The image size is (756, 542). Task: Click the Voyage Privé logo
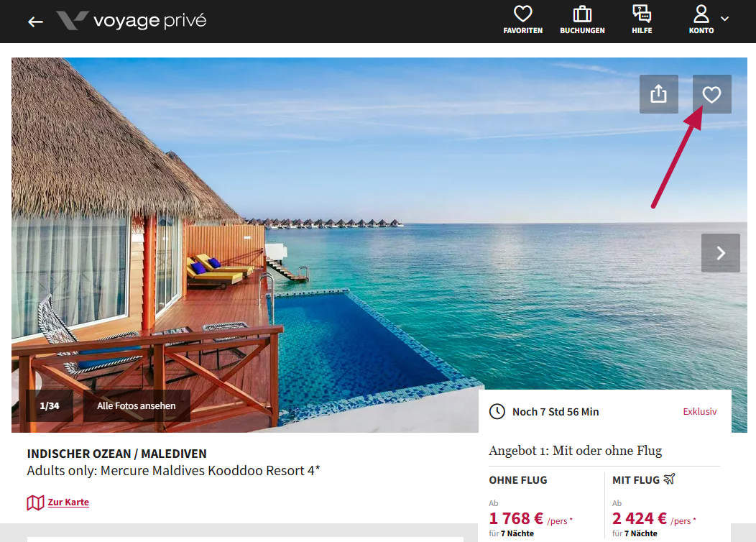pyautogui.click(x=132, y=21)
